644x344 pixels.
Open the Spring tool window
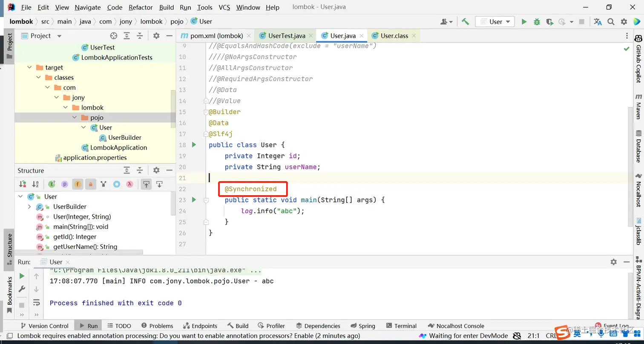coord(362,326)
